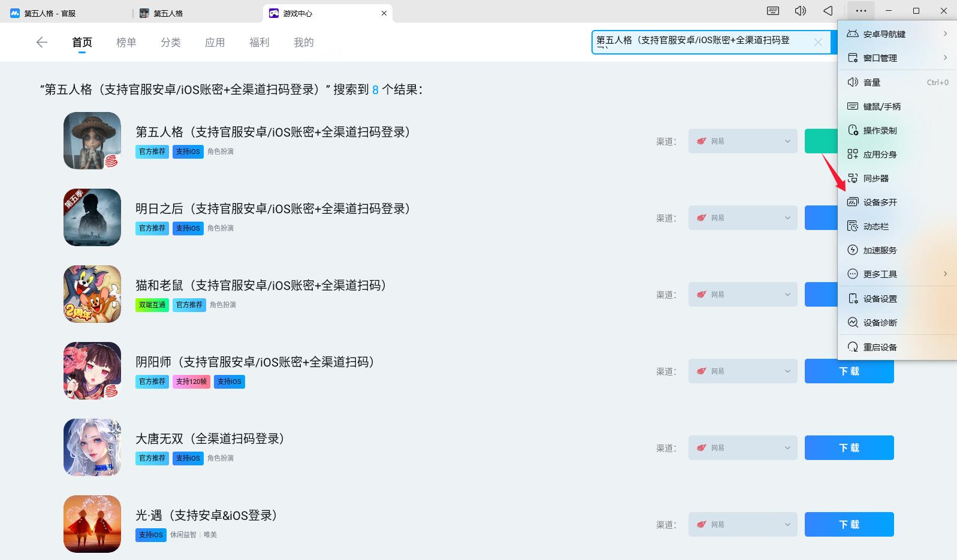Download 阴阳师 with 下载 button
957x560 pixels.
(849, 371)
